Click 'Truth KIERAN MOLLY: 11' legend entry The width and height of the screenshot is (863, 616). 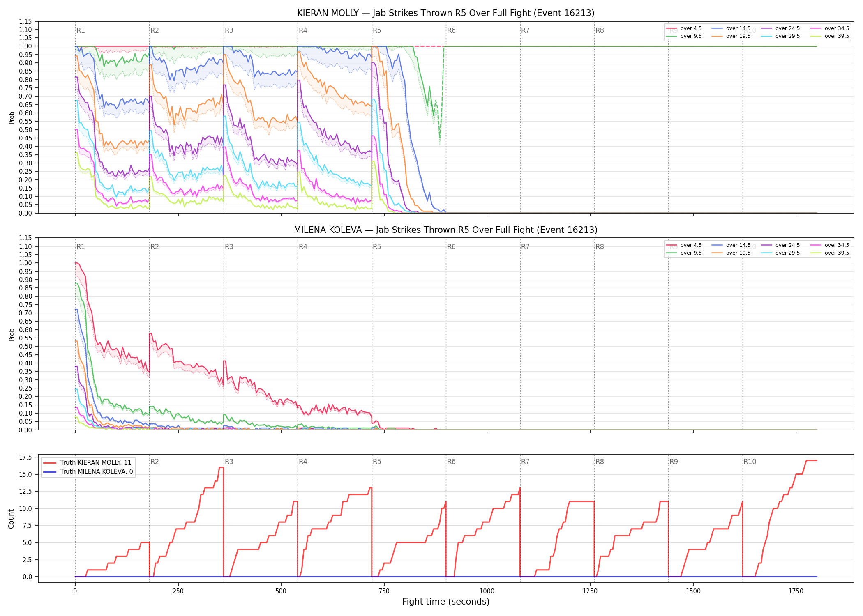point(88,463)
